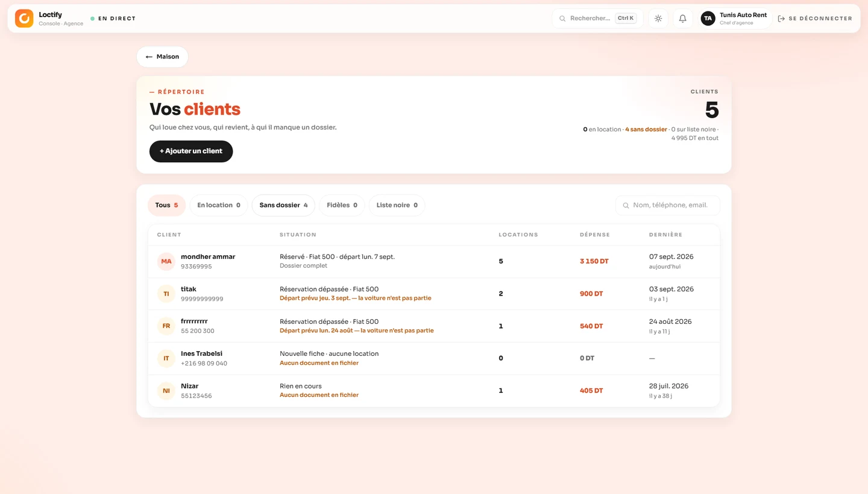The image size is (868, 494).
Task: Open client mondher ammar
Action: 433,262
